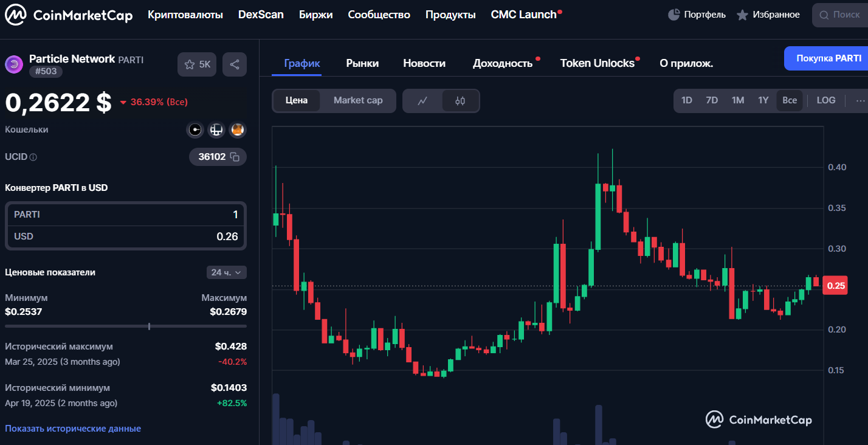The height and width of the screenshot is (445, 868).
Task: Click the second wallet icon under Кошельки
Action: pos(216,129)
